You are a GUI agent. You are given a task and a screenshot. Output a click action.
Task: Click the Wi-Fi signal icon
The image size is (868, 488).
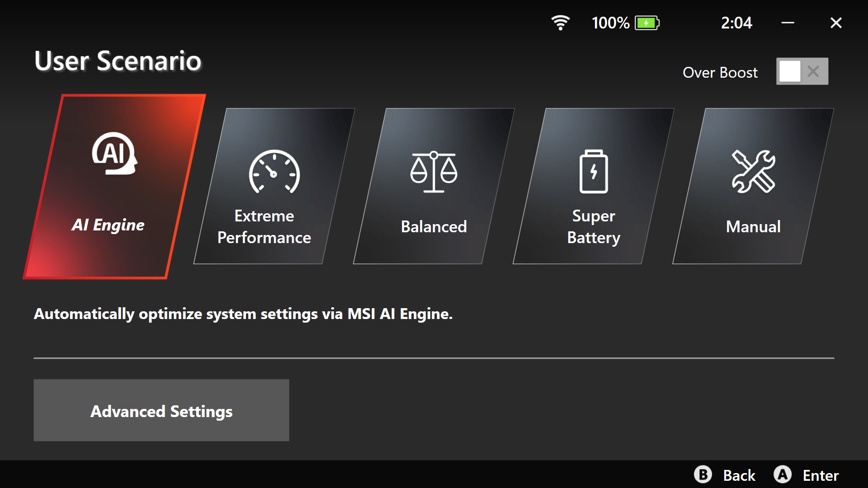pyautogui.click(x=560, y=23)
